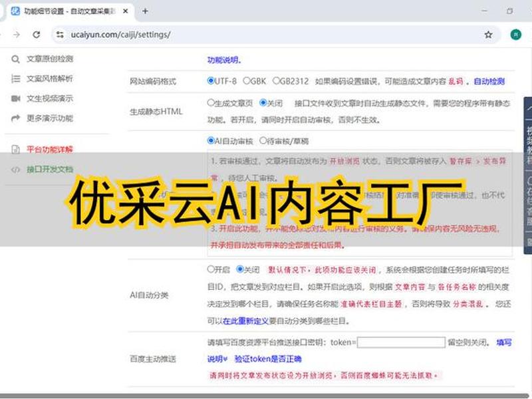The height and width of the screenshot is (399, 532).
Task: Click the AI自动分类 row label
Action: tap(149, 295)
